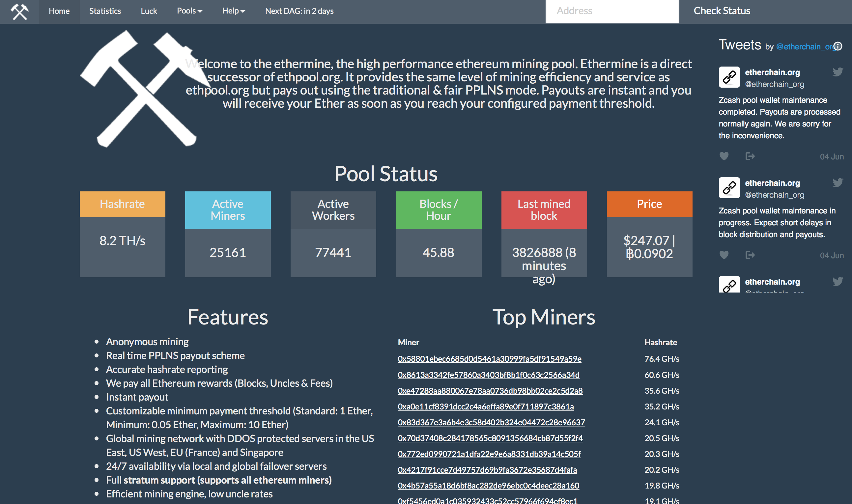Screen dimensions: 852x504
Task: Expand the Pools dropdown menu
Action: (189, 11)
